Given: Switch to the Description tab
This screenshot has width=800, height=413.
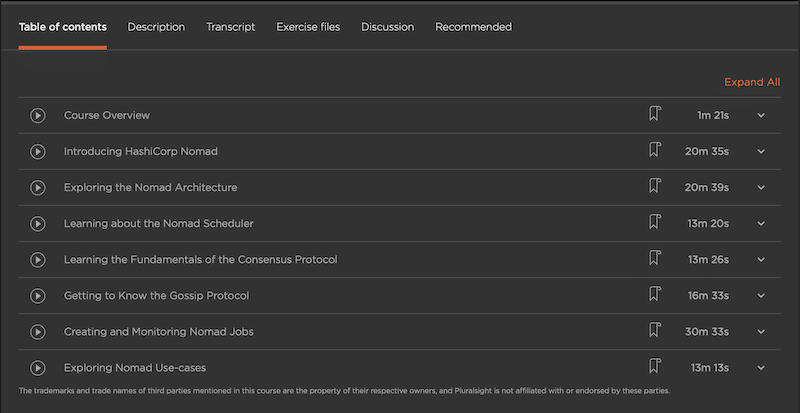Looking at the screenshot, I should tap(156, 27).
